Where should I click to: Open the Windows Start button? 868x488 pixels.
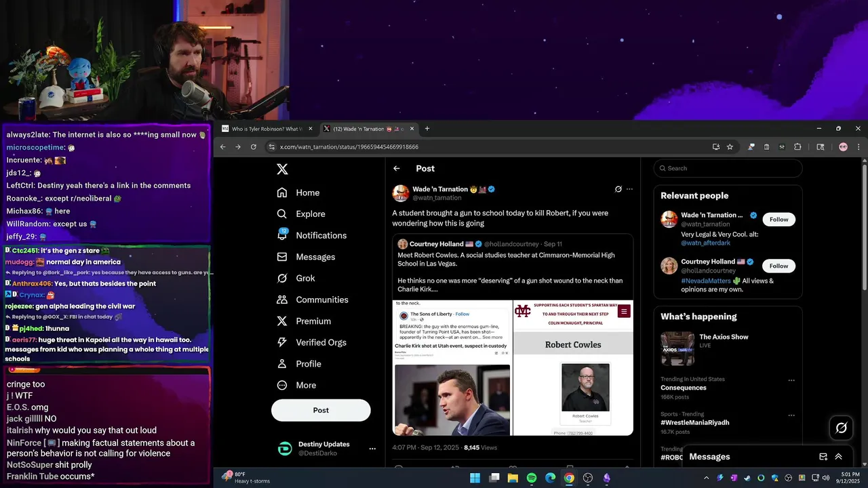475,478
